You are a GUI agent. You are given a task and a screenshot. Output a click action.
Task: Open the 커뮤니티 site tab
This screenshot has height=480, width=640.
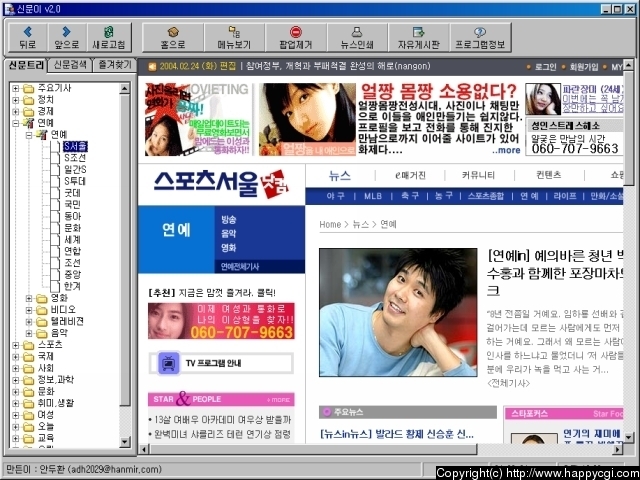pyautogui.click(x=478, y=176)
